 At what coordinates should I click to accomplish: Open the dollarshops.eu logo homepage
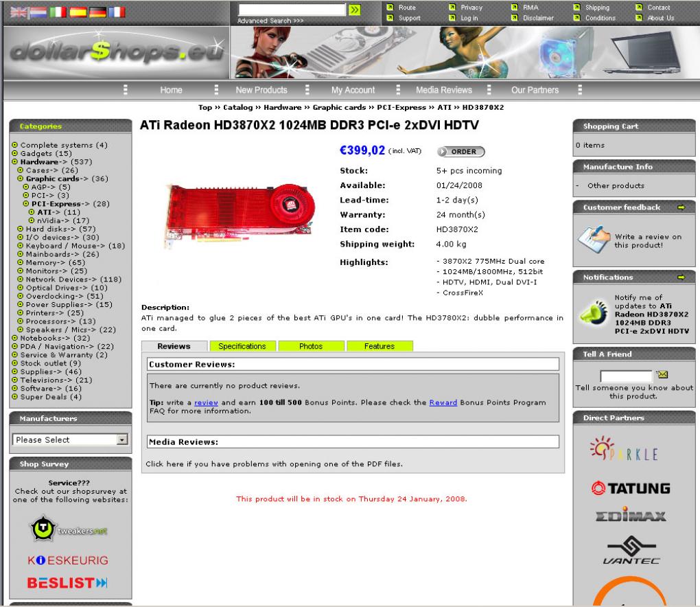point(117,51)
